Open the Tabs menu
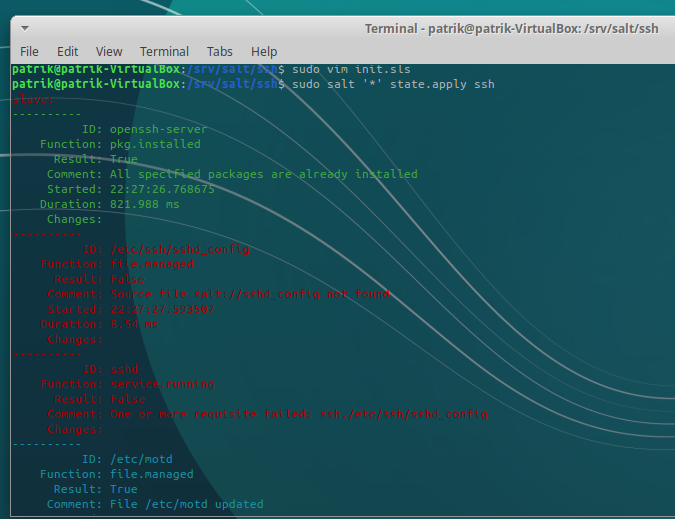The width and height of the screenshot is (675, 519). [219, 51]
